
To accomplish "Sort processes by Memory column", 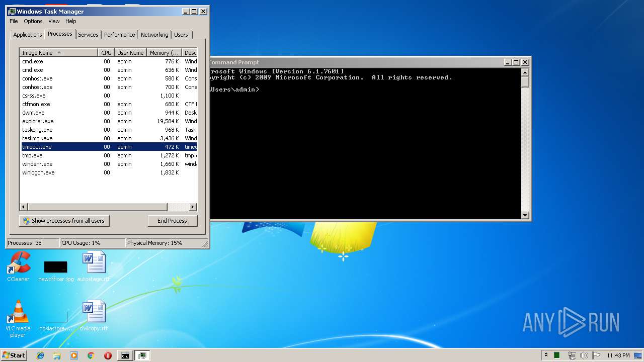I will [x=164, y=53].
